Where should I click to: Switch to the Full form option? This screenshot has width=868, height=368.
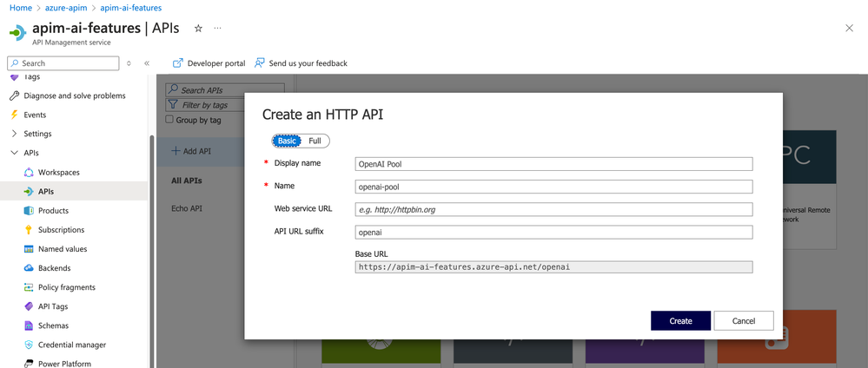tap(315, 141)
